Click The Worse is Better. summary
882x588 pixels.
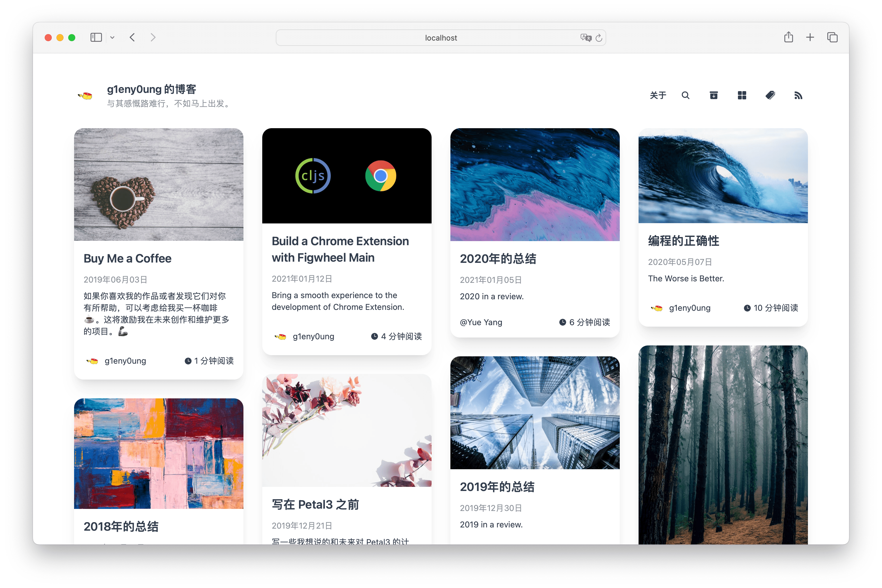point(686,279)
